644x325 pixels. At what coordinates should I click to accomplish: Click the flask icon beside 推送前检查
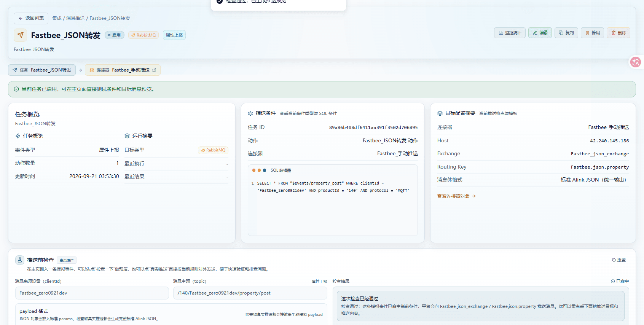tap(20, 260)
